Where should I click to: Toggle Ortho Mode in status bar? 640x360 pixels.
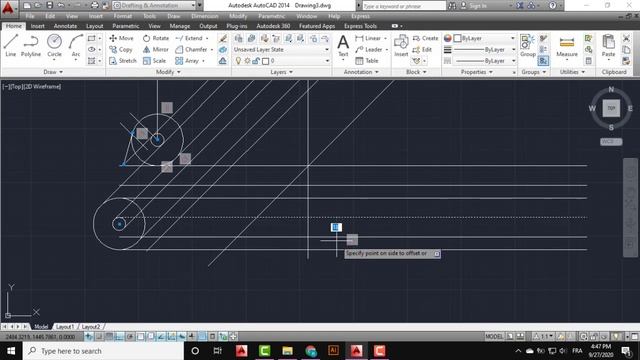(x=120, y=336)
